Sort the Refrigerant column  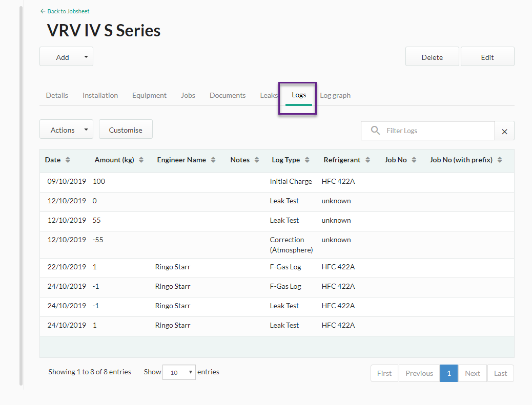(367, 160)
